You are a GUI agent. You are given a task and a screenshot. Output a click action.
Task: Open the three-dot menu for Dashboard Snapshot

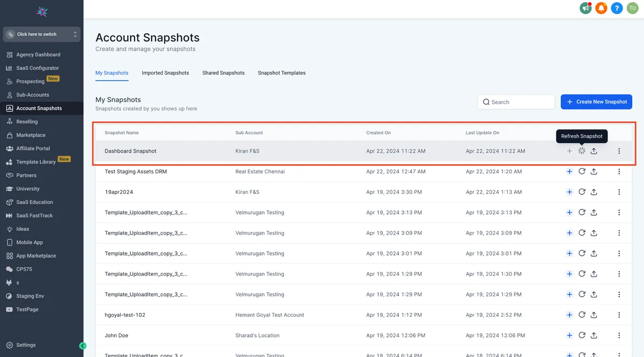point(619,151)
